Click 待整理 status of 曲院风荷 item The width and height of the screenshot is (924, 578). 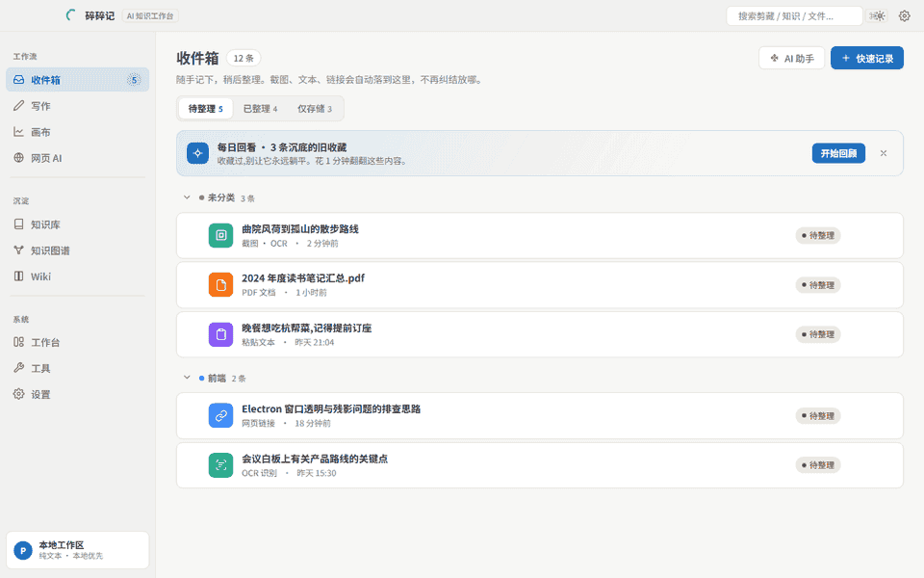click(818, 235)
